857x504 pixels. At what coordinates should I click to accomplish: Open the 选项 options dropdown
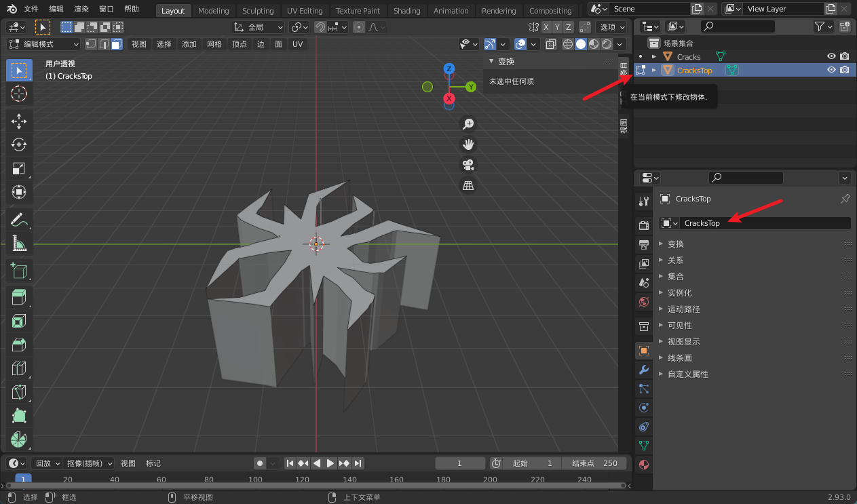(x=611, y=27)
